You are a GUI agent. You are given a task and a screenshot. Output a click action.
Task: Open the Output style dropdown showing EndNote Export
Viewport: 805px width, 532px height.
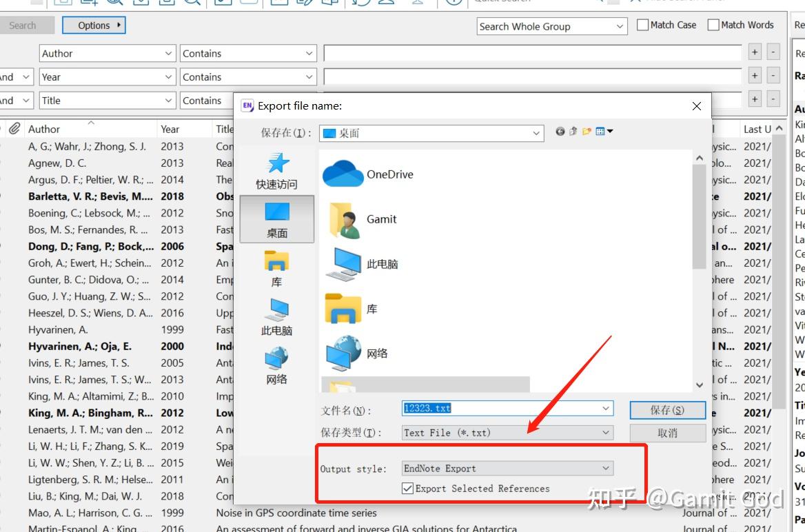pyautogui.click(x=507, y=468)
